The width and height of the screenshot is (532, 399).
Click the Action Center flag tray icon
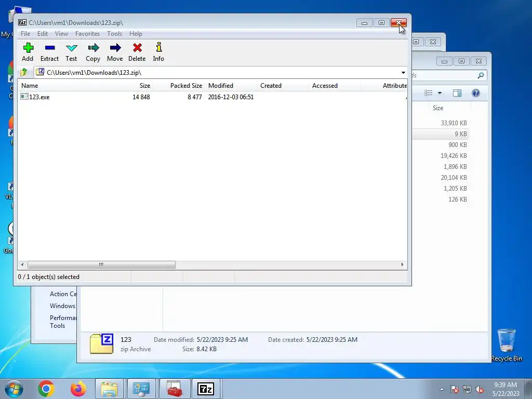coord(454,389)
